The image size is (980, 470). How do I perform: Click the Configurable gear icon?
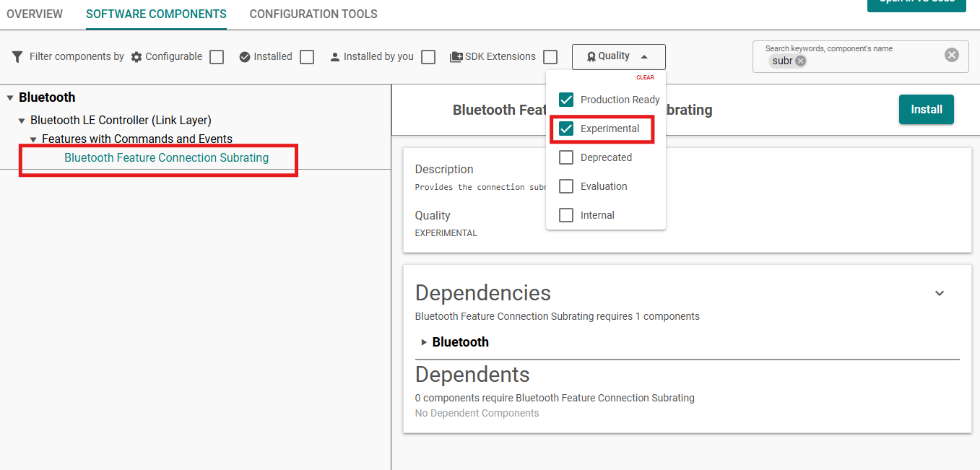[136, 57]
